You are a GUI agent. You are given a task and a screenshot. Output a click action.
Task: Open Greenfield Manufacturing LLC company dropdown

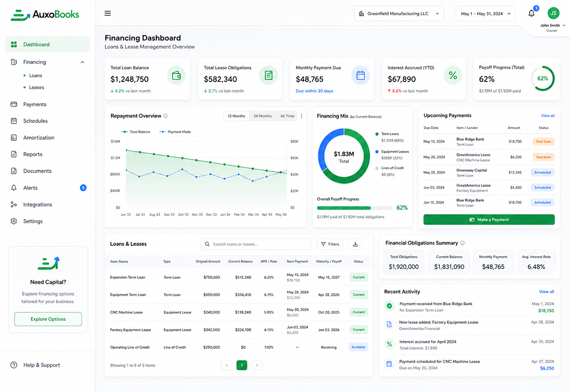tap(399, 13)
